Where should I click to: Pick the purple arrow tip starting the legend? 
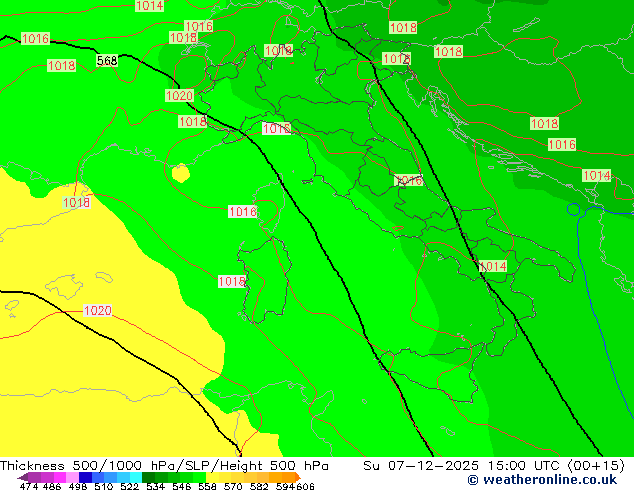(23, 477)
